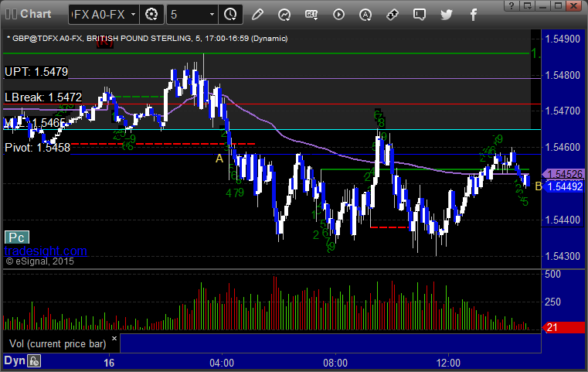Minimize the chart window

(x=542, y=5)
